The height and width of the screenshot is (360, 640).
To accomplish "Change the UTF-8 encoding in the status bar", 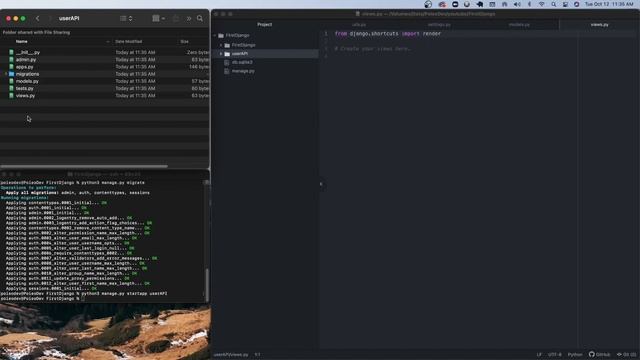I will click(555, 355).
